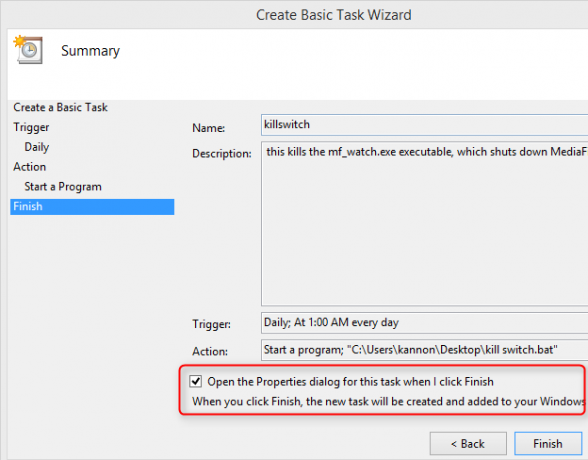Click the Trigger field showing Daily schedule
588x460 pixels.
point(424,323)
